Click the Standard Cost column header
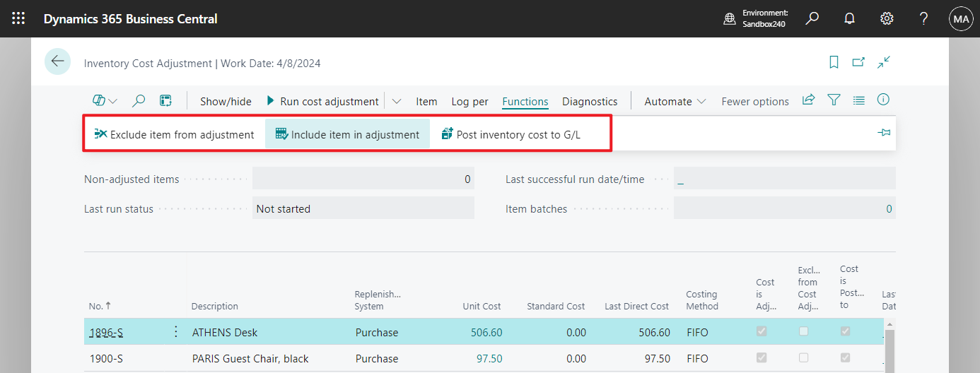 coord(556,306)
